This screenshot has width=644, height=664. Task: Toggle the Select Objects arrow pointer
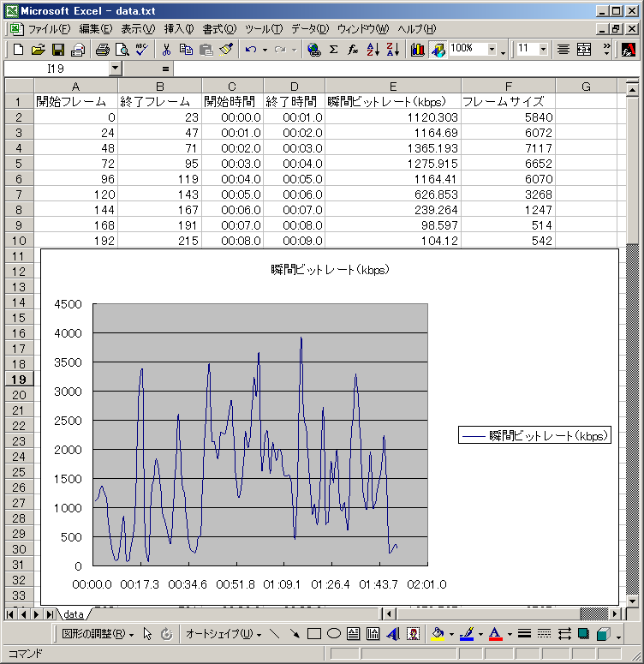(147, 634)
